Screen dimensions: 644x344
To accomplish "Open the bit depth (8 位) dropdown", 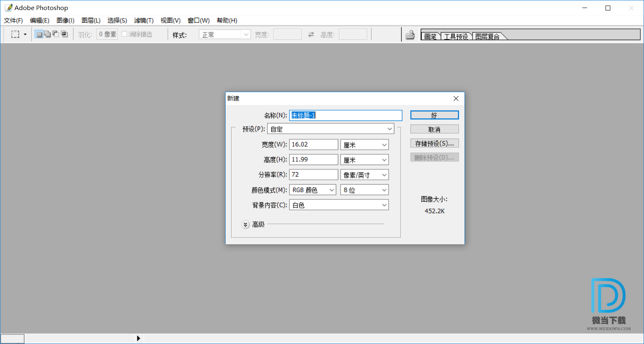I will coord(365,190).
